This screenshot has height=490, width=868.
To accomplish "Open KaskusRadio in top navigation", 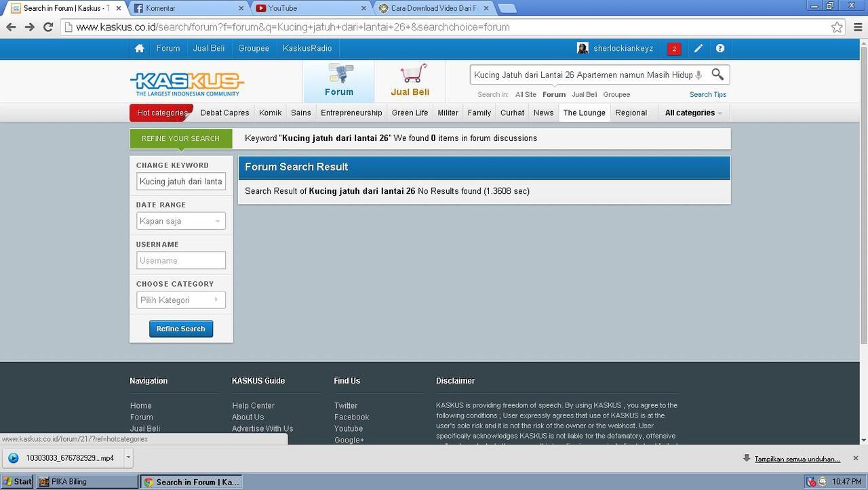I will click(307, 48).
